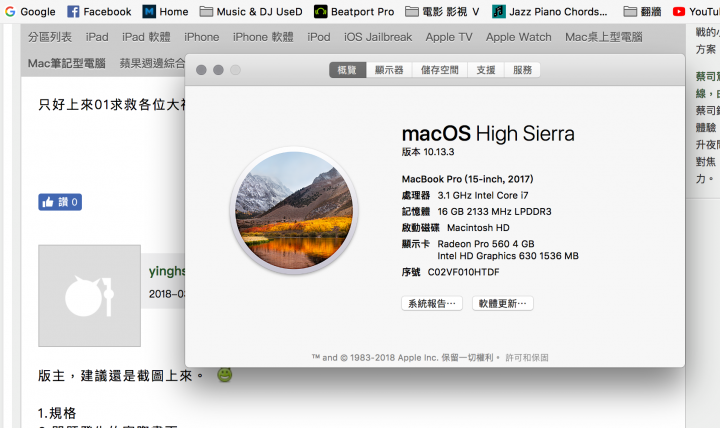Click the 16 GB 2133 MHz LPDDR3 text
The width and height of the screenshot is (720, 428).
click(494, 212)
